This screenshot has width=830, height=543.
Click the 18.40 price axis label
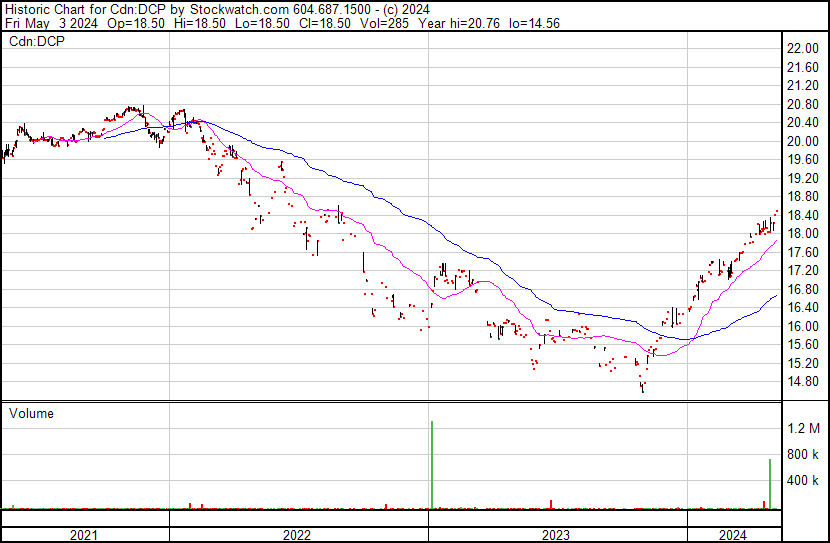point(803,215)
